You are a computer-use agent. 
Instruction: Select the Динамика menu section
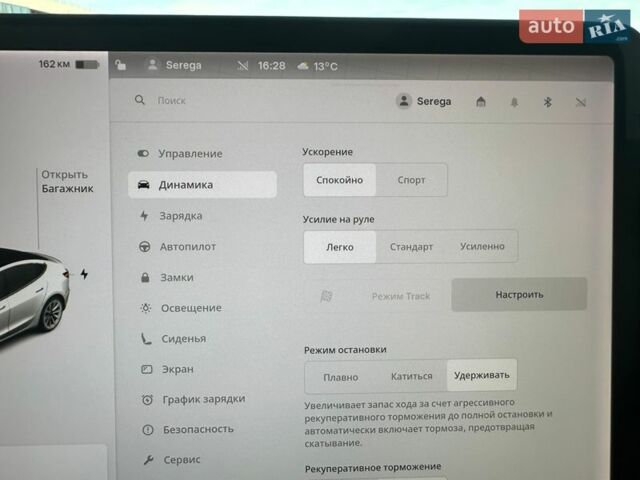tap(202, 184)
